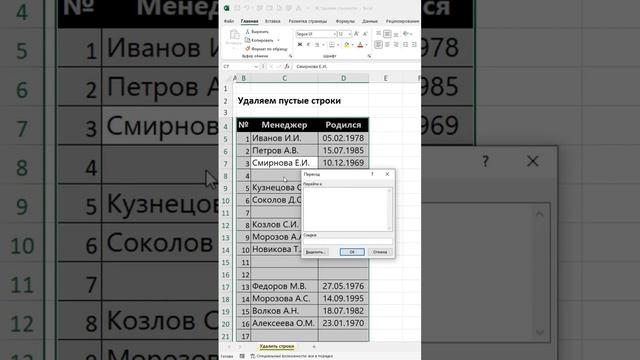Click the help question mark in Переход dialog
640x360 pixels.
click(372, 174)
